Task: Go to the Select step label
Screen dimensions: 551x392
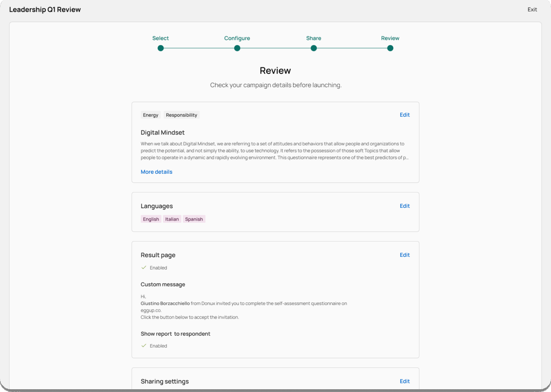Action: pos(160,38)
